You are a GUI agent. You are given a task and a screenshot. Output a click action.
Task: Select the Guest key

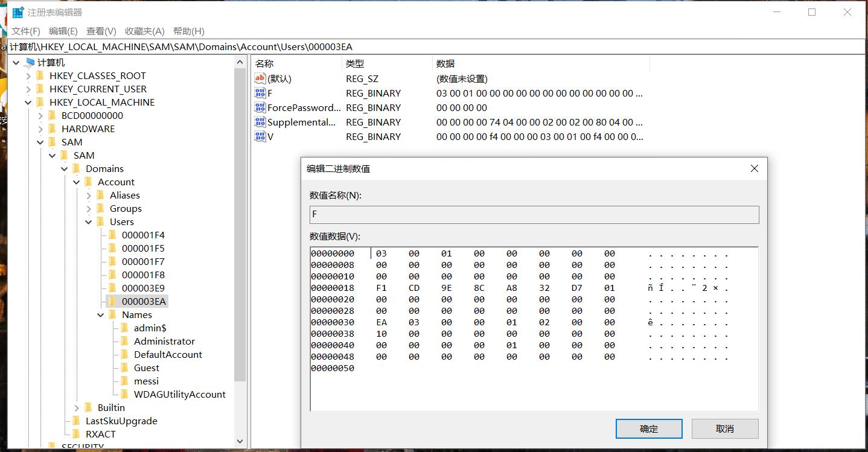pos(147,368)
